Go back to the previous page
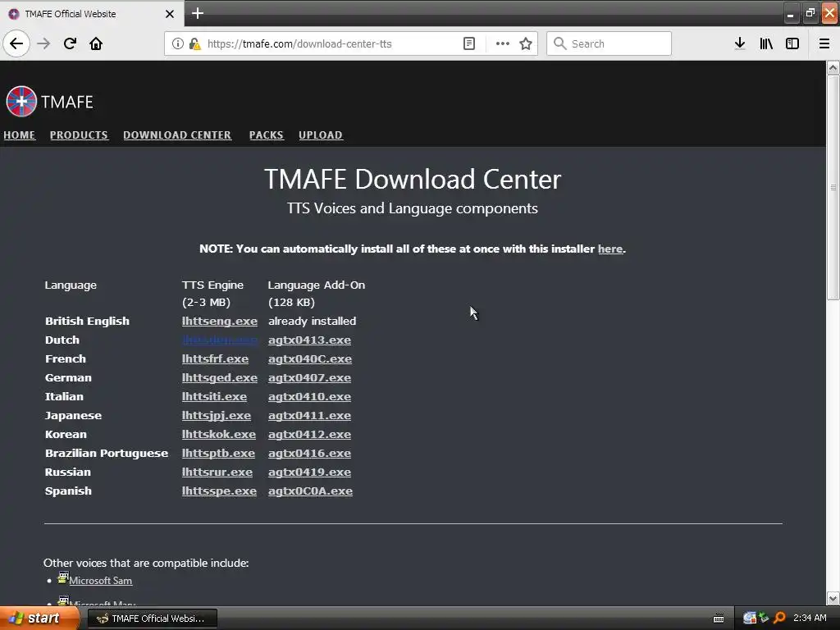This screenshot has width=840, height=630. coord(16,43)
